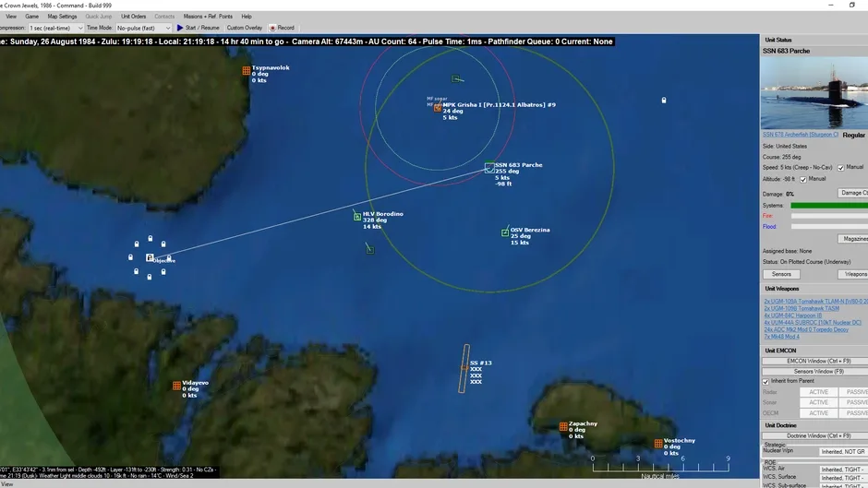This screenshot has width=868, height=488.
Task: Open the Map Settings menu
Action: 62,17
